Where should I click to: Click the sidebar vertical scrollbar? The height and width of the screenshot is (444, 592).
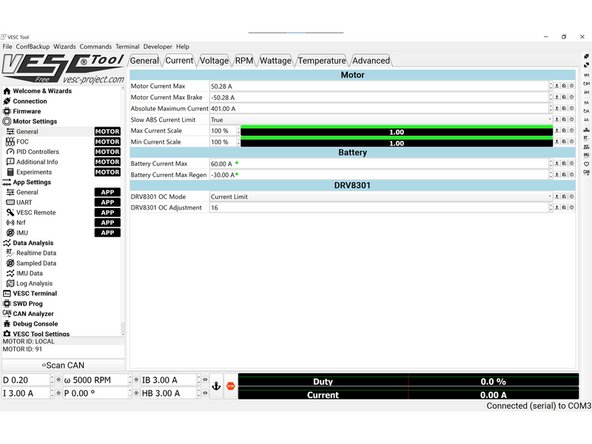tap(123, 211)
